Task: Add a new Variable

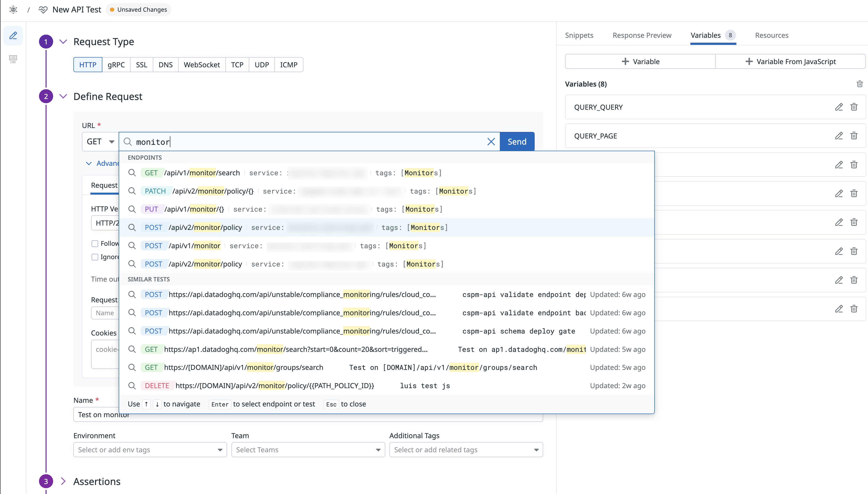Action: (x=640, y=61)
